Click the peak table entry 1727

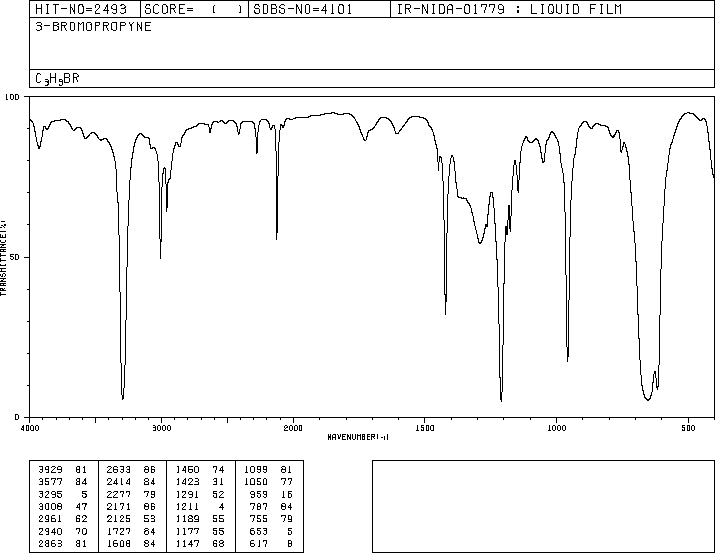119,532
